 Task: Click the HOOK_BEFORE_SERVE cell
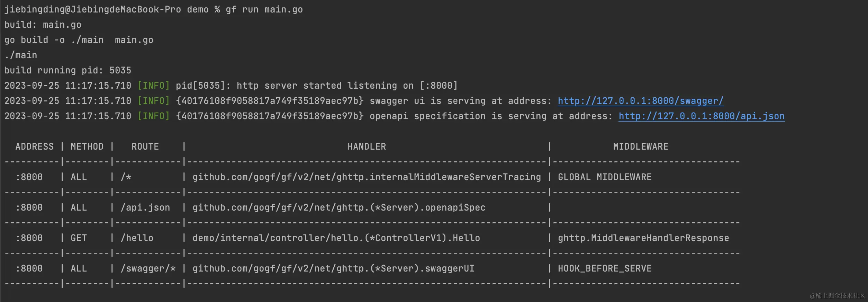click(x=605, y=268)
